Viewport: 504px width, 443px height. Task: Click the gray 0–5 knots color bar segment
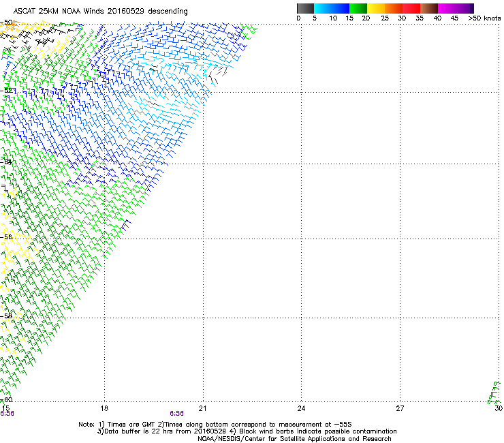pos(305,8)
